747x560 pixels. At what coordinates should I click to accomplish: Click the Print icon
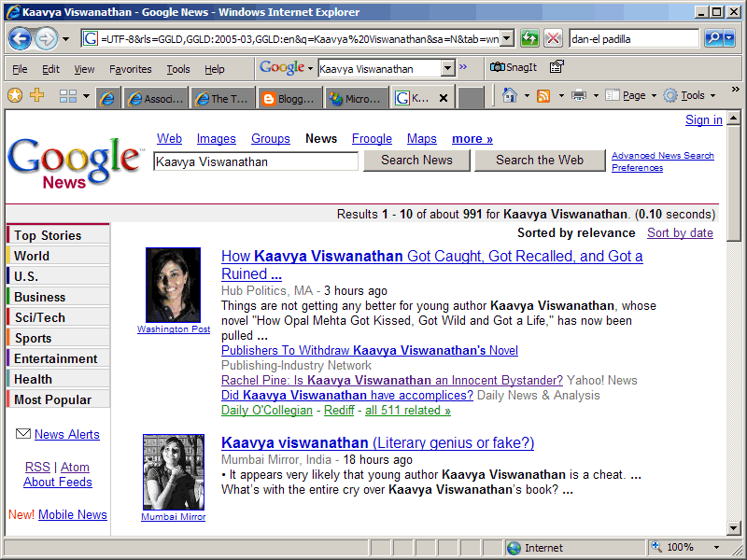(578, 96)
